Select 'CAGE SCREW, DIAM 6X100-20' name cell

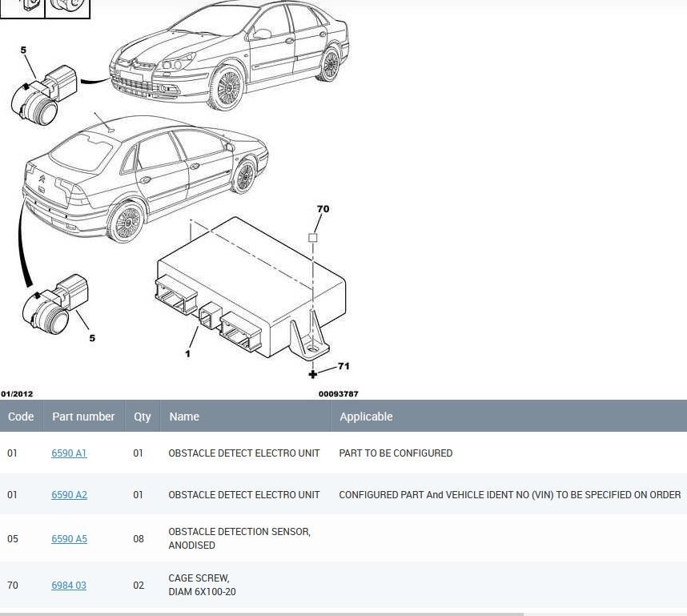coord(202,585)
